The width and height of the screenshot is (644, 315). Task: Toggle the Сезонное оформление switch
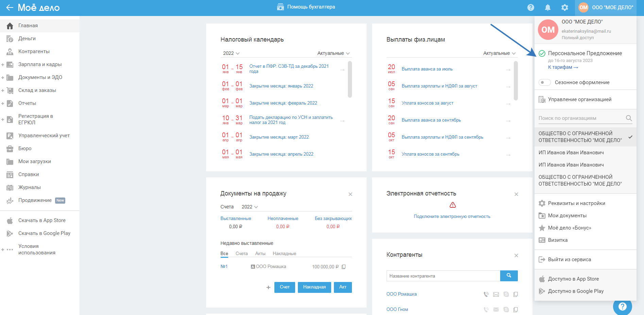(x=545, y=82)
